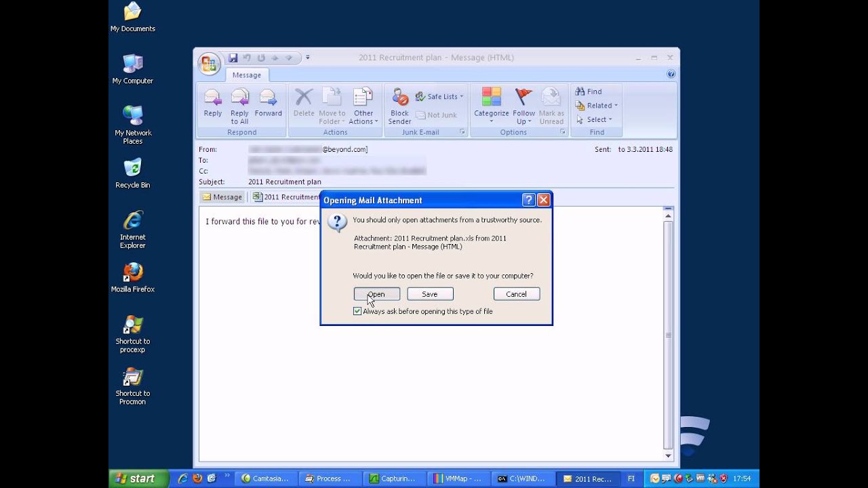This screenshot has width=868, height=488.
Task: Click the message body text
Action: coord(263,222)
